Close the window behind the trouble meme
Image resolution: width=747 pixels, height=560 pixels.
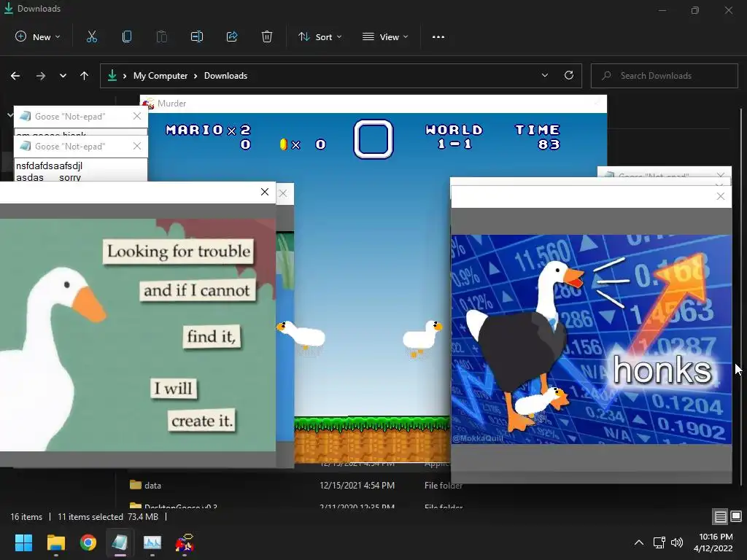click(283, 193)
